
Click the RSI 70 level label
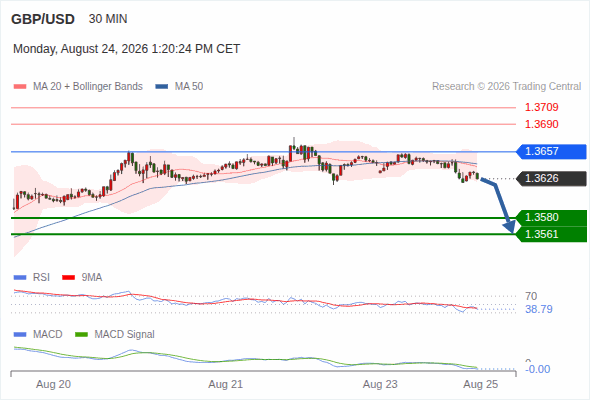(x=531, y=296)
